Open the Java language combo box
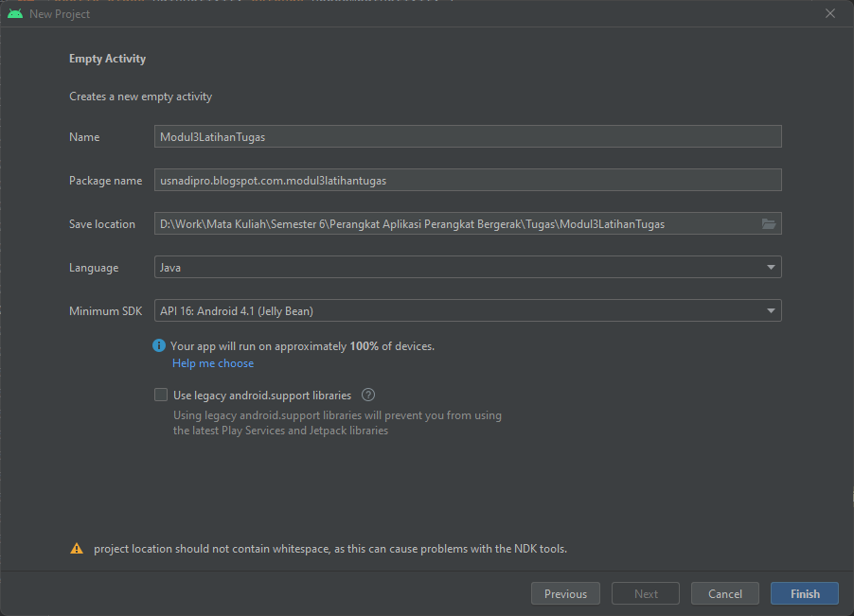 point(468,267)
